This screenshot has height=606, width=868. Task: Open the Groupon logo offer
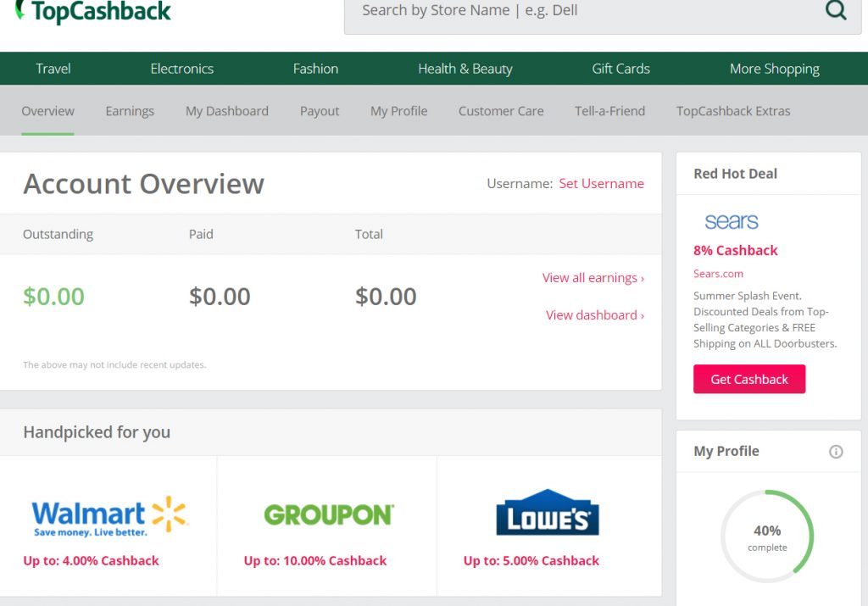pyautogui.click(x=328, y=514)
